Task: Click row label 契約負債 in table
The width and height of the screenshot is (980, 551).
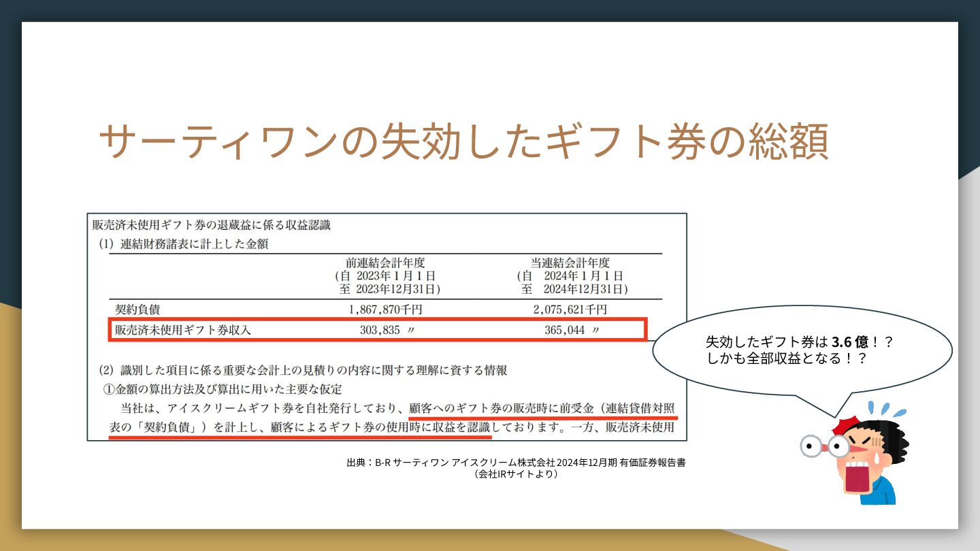Action: 137,310
